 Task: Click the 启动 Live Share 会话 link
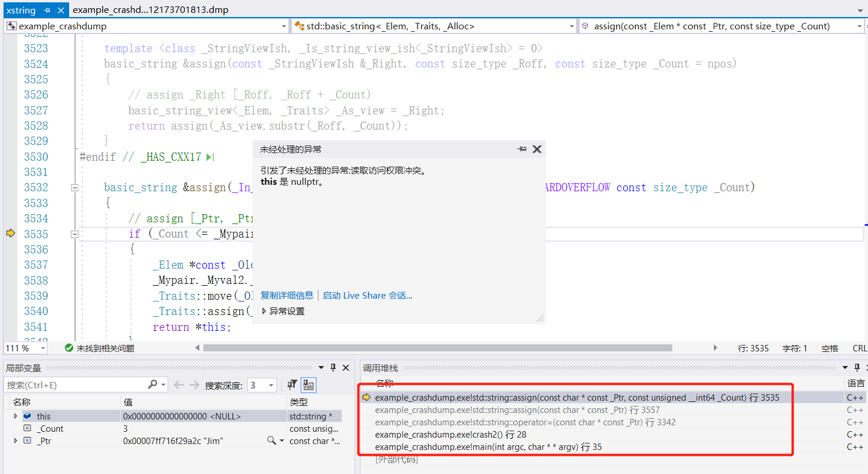click(367, 295)
